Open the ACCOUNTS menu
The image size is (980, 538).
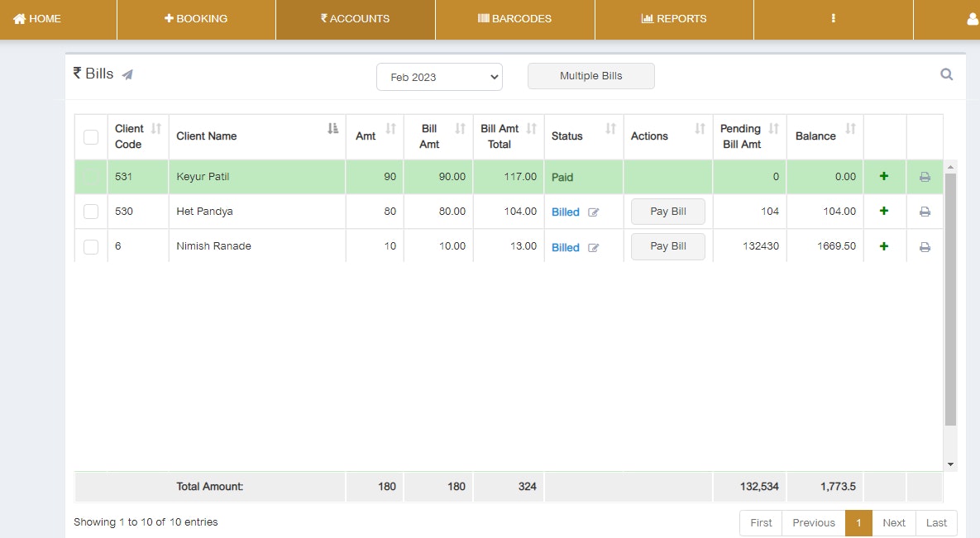355,19
